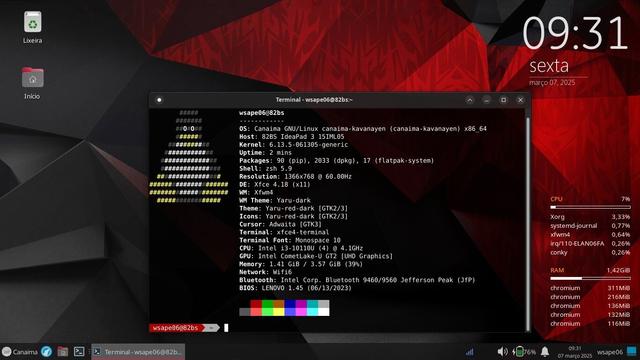Image resolution: width=640 pixels, height=360 pixels.
Task: Click the blue show desktop icon
Action: [x=632, y=351]
